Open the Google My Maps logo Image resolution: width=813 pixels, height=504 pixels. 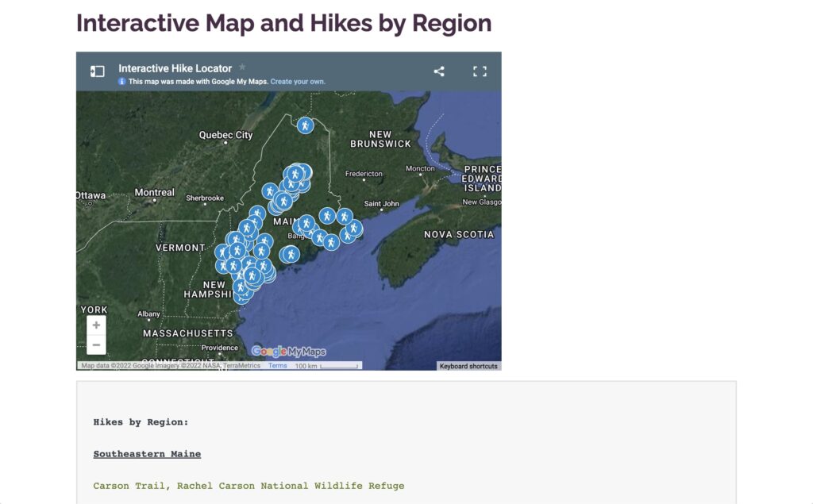(x=288, y=352)
